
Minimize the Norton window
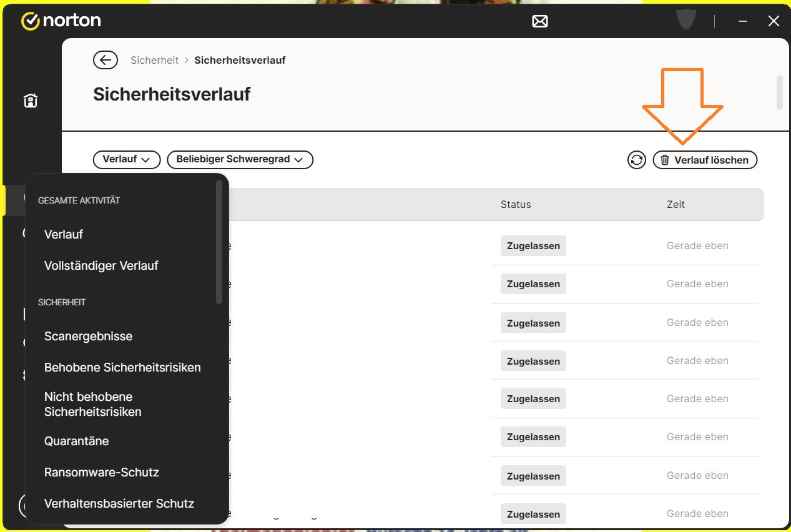743,21
